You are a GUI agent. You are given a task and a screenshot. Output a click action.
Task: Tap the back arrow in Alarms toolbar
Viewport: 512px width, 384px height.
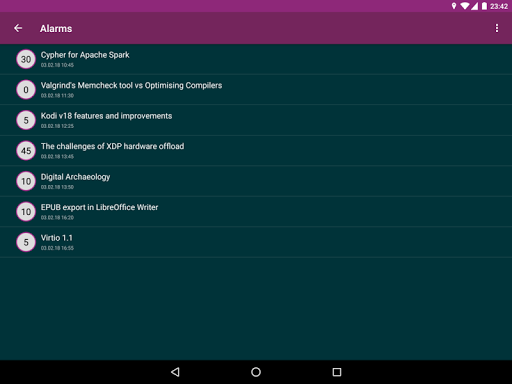coord(18,28)
